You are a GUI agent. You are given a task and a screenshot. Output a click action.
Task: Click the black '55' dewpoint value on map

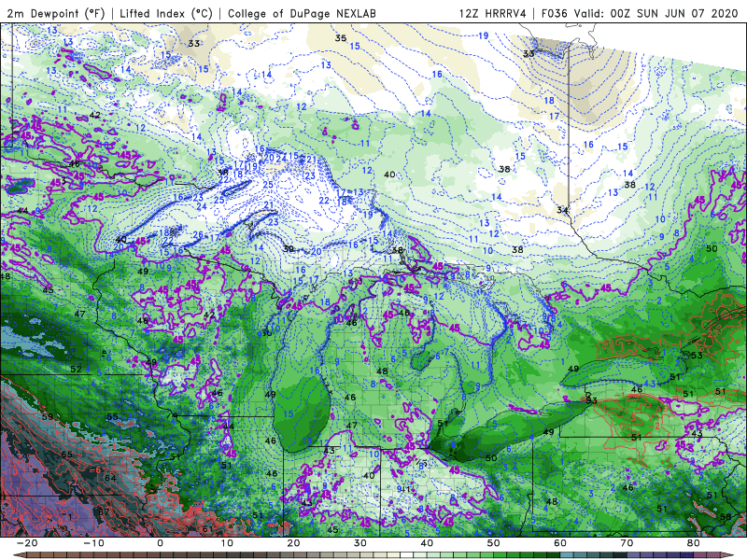[112, 416]
